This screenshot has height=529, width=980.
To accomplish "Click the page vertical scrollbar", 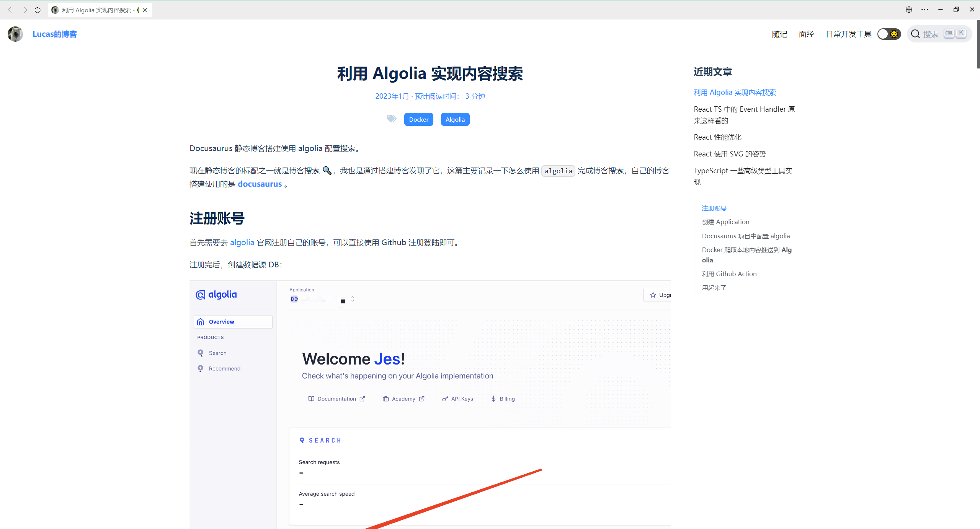I will [978, 44].
